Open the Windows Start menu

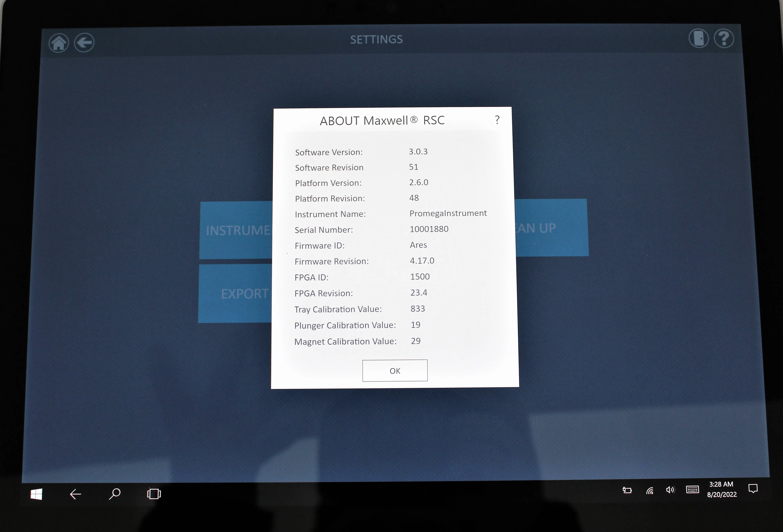36,494
